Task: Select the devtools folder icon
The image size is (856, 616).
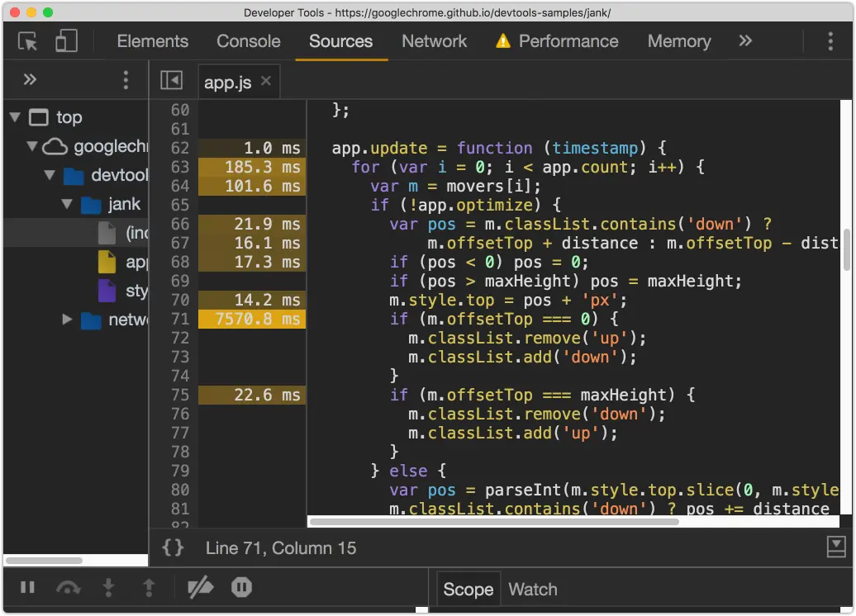Action: [x=74, y=176]
